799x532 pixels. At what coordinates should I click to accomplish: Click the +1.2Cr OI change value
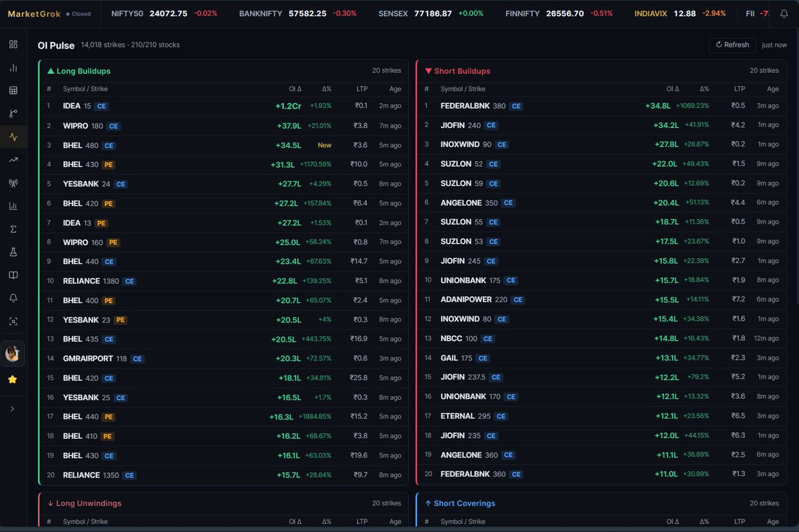[x=288, y=106]
